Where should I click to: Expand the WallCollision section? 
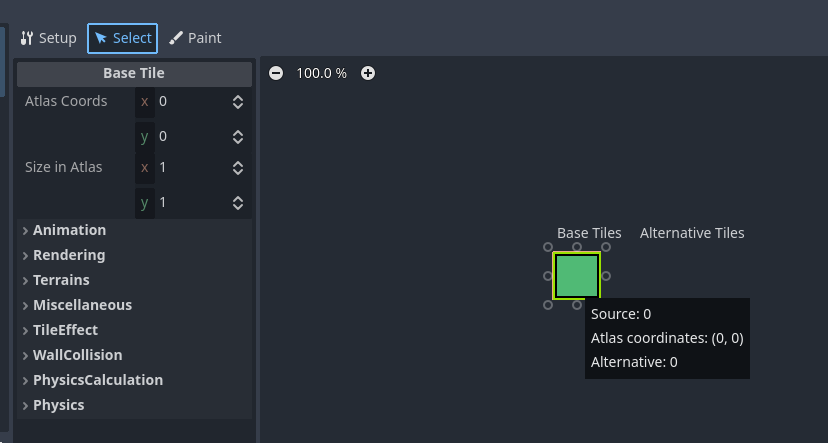tap(77, 355)
